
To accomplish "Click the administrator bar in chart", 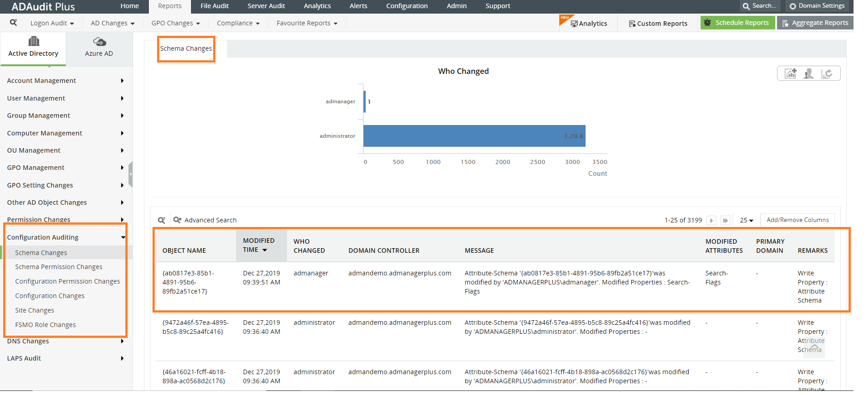I will (x=474, y=136).
